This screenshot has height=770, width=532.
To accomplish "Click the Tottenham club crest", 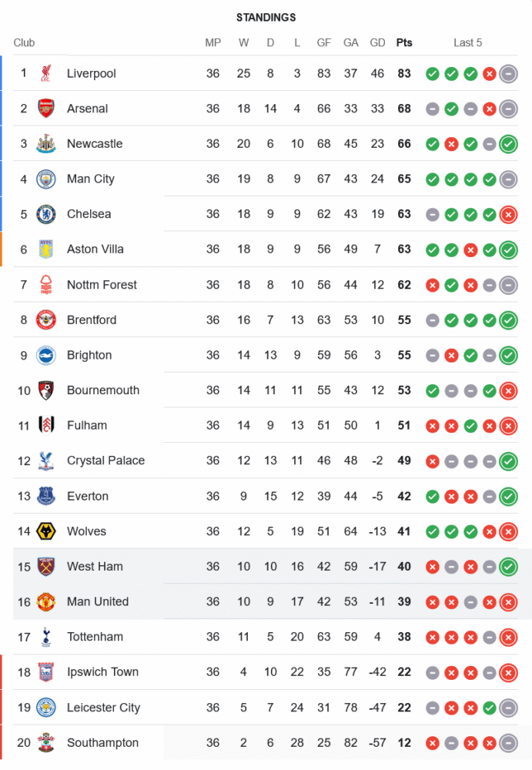I will [x=46, y=637].
